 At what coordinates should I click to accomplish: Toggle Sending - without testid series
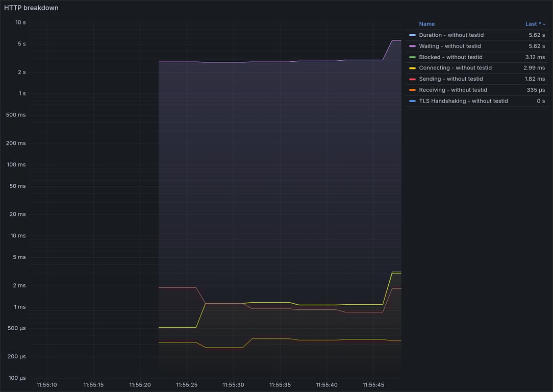click(x=451, y=79)
